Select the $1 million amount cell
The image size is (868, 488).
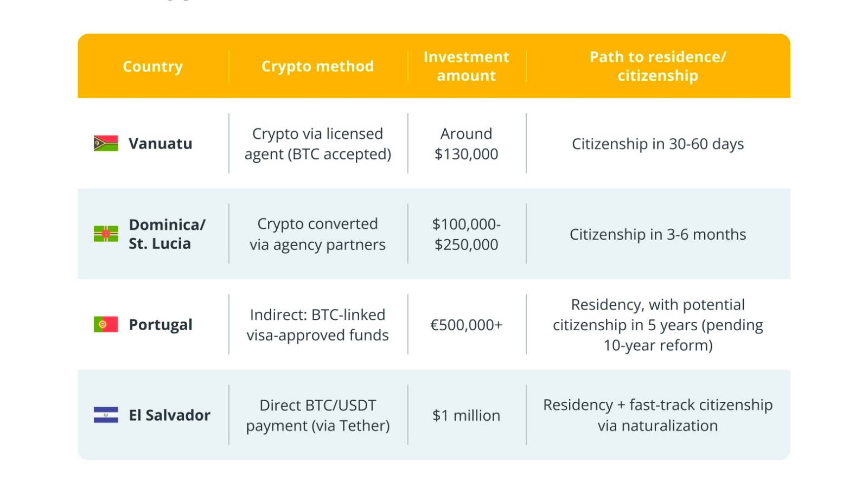click(466, 415)
